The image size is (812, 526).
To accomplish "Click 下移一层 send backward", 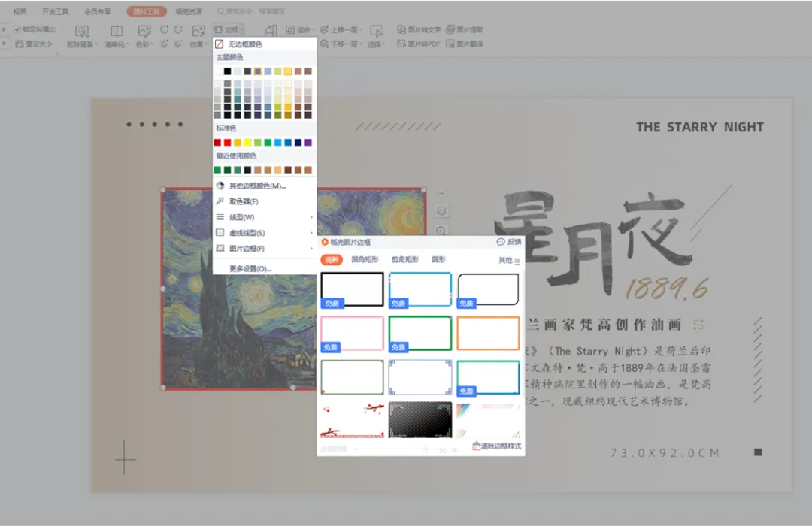I will pyautogui.click(x=341, y=44).
